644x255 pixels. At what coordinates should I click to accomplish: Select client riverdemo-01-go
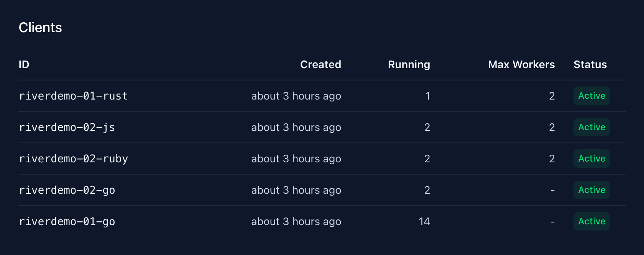coord(67,221)
